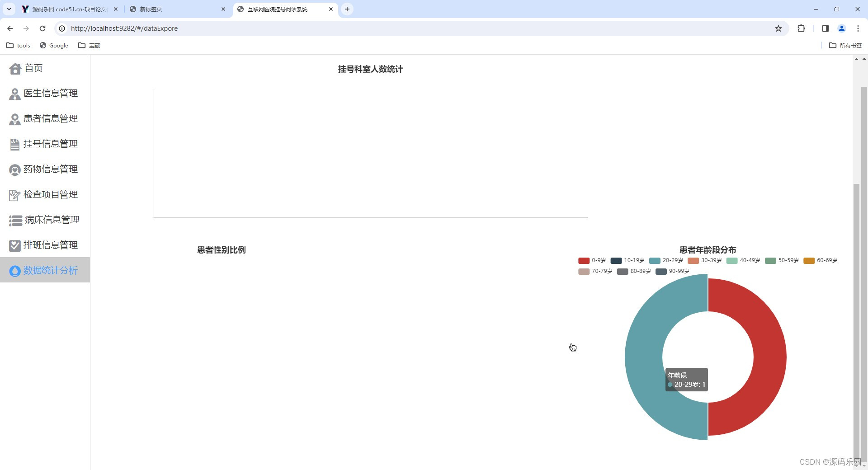Open 挂号信息管理 menu item
Screen dimensions: 868x470
point(45,144)
